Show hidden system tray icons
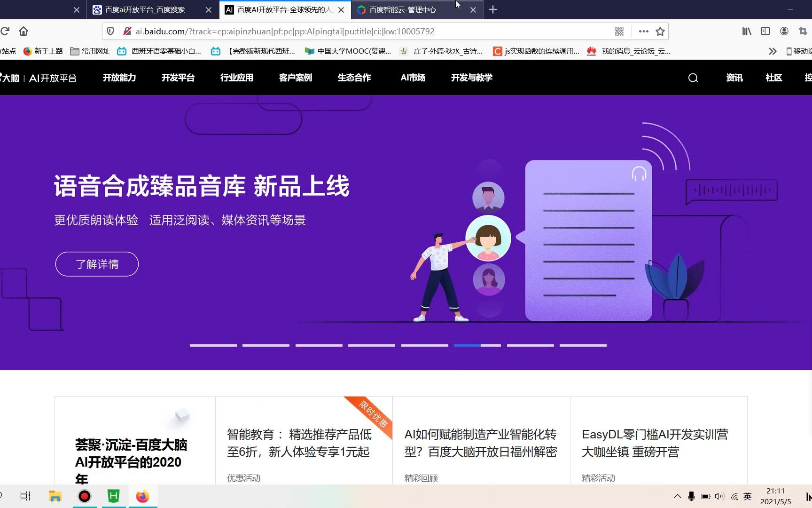 677,496
